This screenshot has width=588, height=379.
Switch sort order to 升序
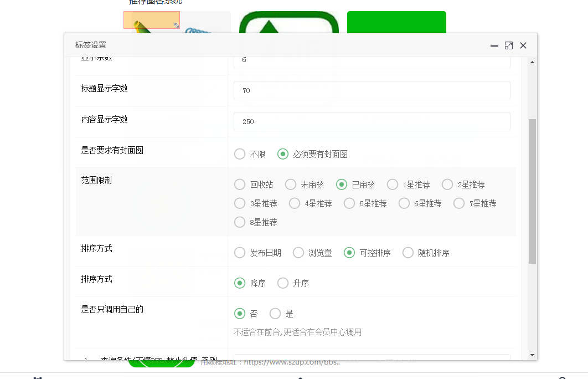click(283, 283)
